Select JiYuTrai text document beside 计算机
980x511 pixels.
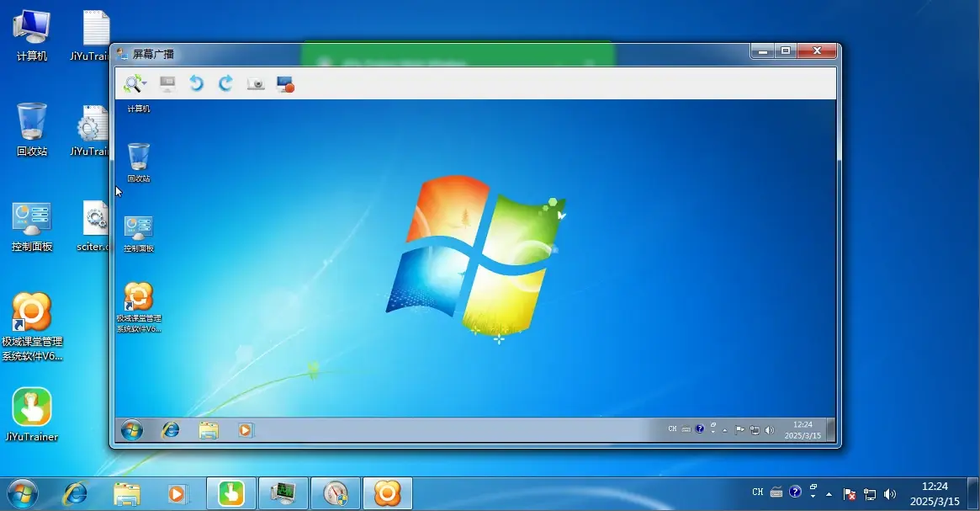pyautogui.click(x=91, y=35)
